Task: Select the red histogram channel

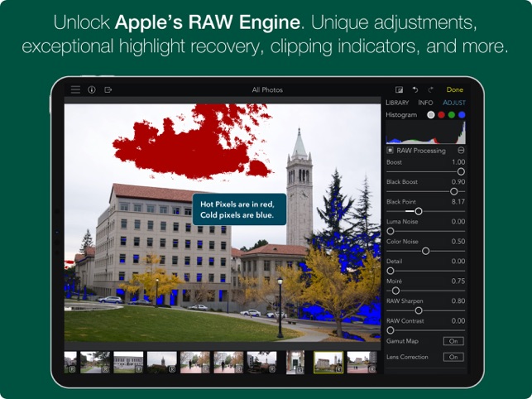Action: (441, 115)
